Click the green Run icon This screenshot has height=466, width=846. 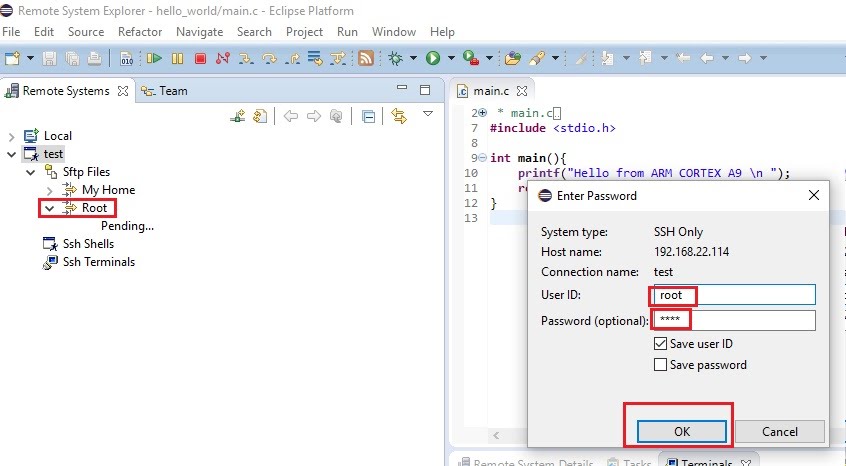[433, 58]
